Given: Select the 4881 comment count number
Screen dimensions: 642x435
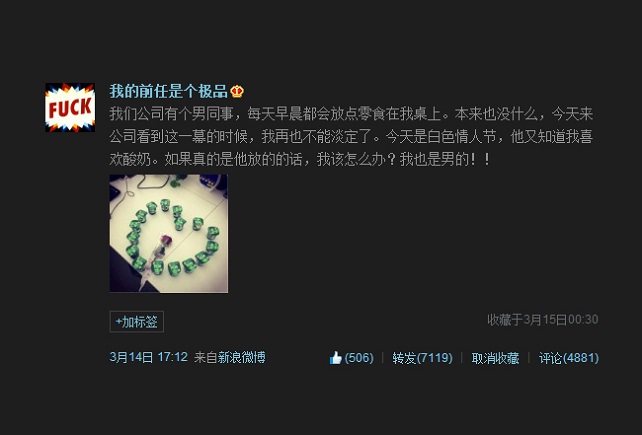Looking at the screenshot, I should pyautogui.click(x=581, y=358).
